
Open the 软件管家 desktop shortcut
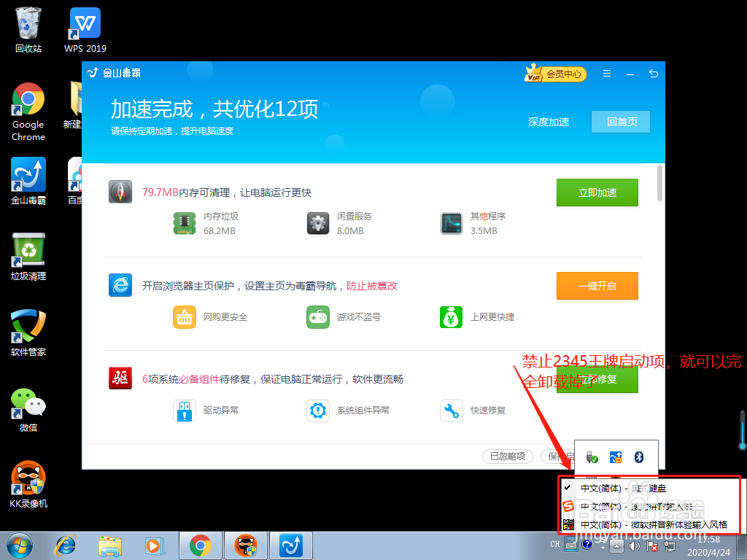click(28, 332)
